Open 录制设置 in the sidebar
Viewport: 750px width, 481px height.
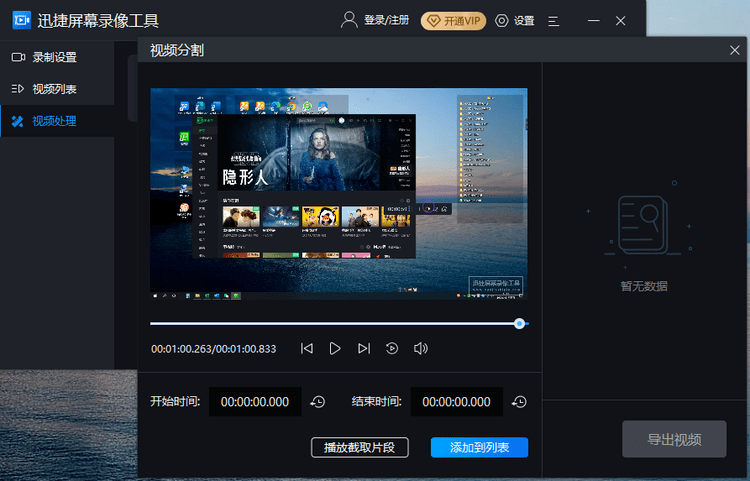pos(57,57)
